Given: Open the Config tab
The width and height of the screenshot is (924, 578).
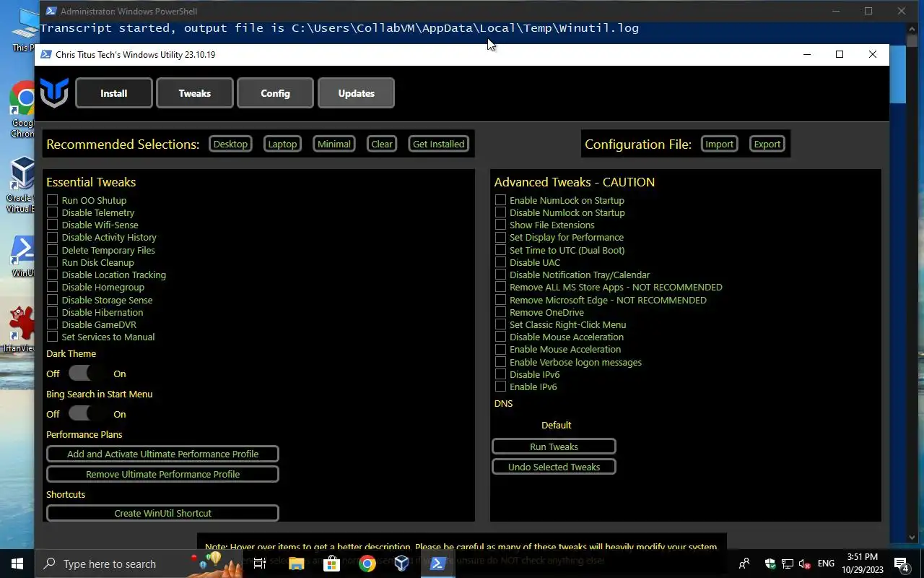Looking at the screenshot, I should [276, 93].
